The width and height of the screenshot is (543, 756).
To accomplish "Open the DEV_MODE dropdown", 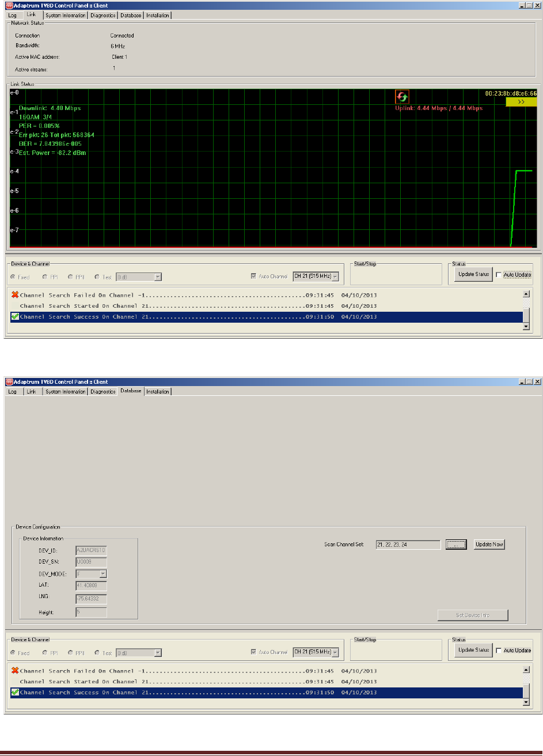I will pos(91,574).
